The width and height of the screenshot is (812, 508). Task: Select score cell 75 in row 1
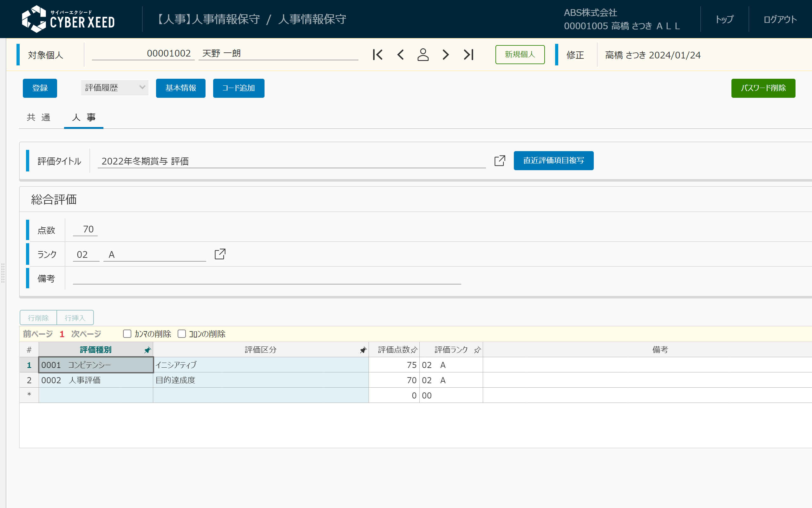coord(394,365)
